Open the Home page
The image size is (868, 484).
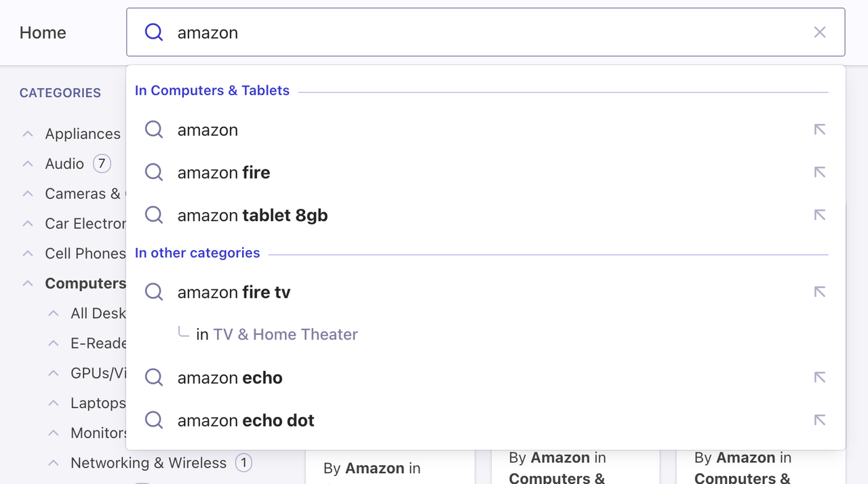tap(42, 32)
